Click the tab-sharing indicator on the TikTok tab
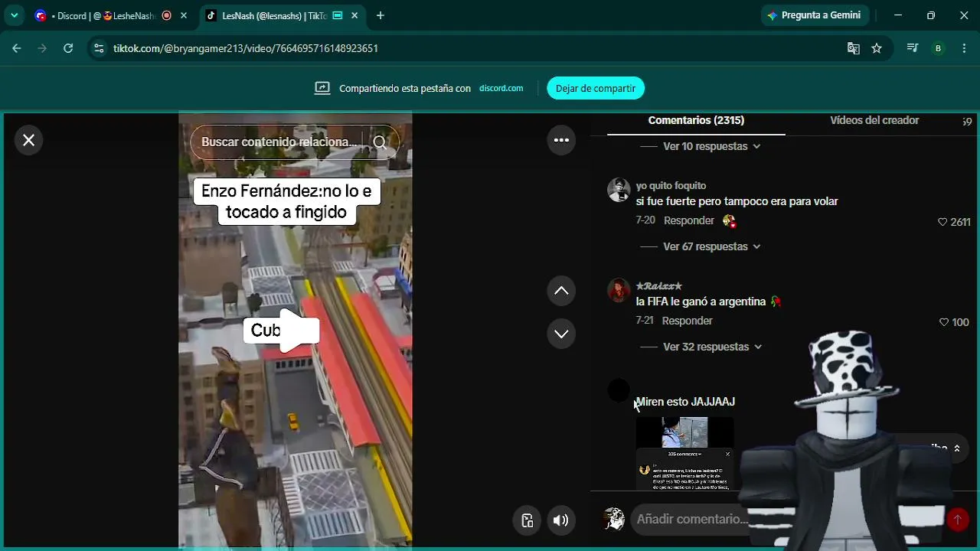980x551 pixels. point(337,15)
